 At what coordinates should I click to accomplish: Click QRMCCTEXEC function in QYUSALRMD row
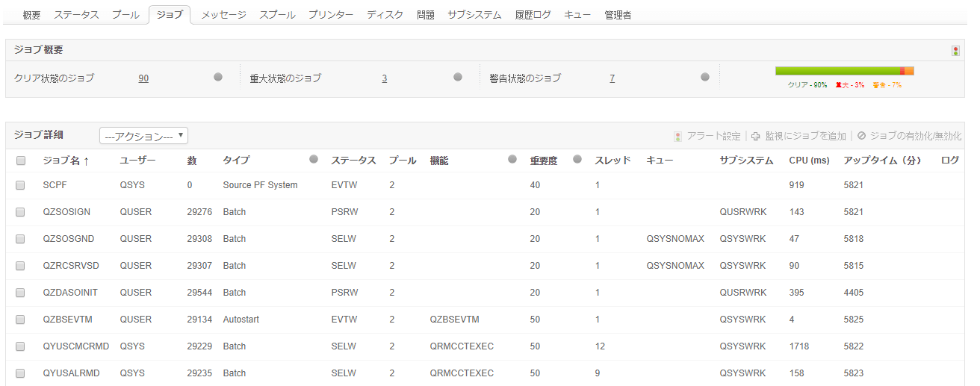coord(462,373)
